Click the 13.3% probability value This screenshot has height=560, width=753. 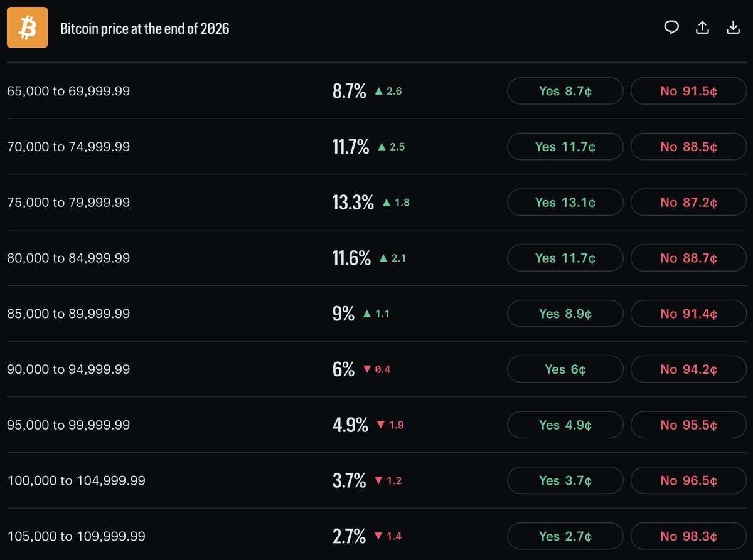click(353, 203)
